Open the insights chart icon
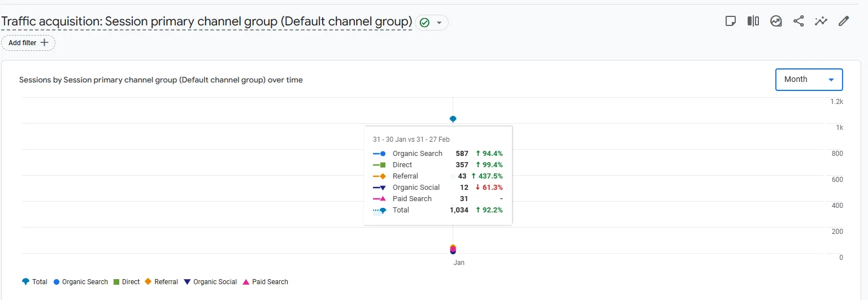The image size is (868, 300). [x=776, y=21]
